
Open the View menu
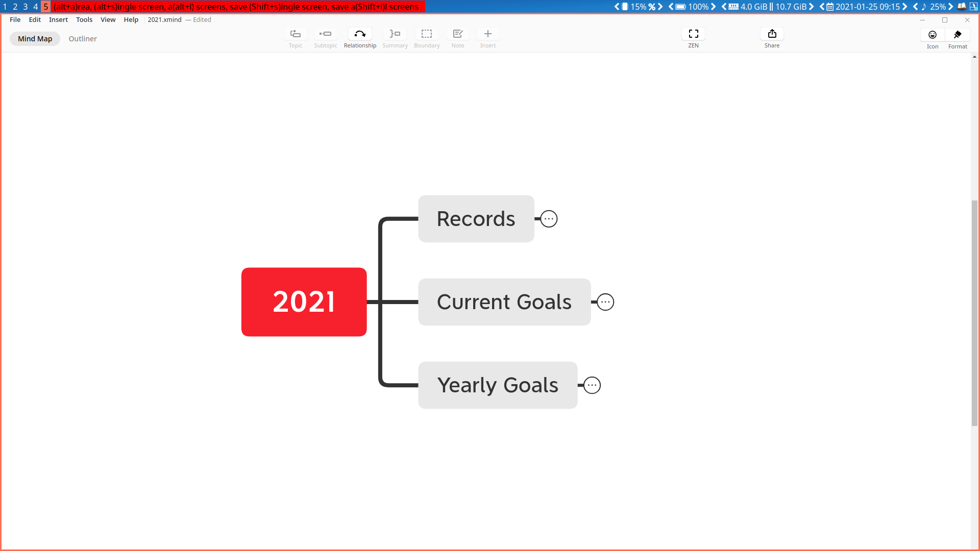click(108, 19)
